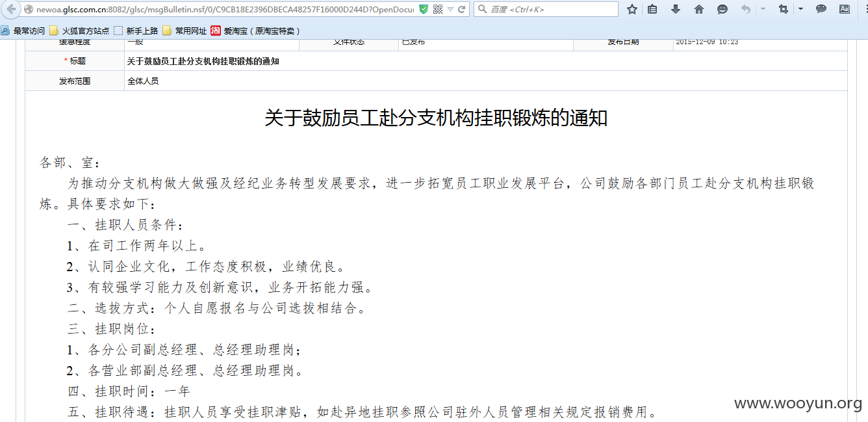This screenshot has width=868, height=422.
Task: Click the line 1、各分公司副总经理
Action: point(185,350)
